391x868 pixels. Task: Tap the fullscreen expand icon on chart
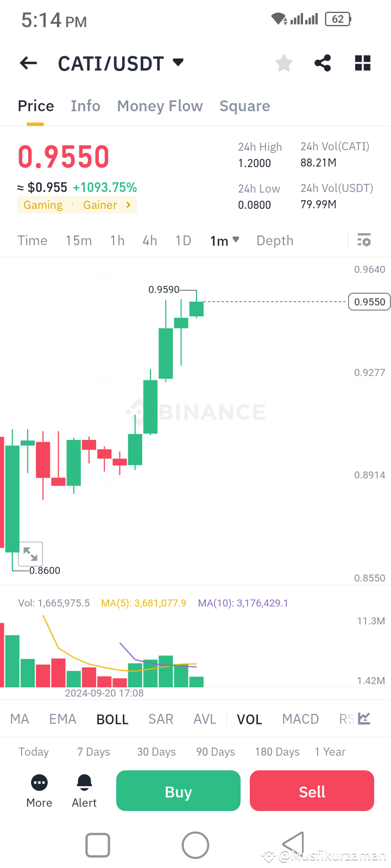click(x=30, y=554)
